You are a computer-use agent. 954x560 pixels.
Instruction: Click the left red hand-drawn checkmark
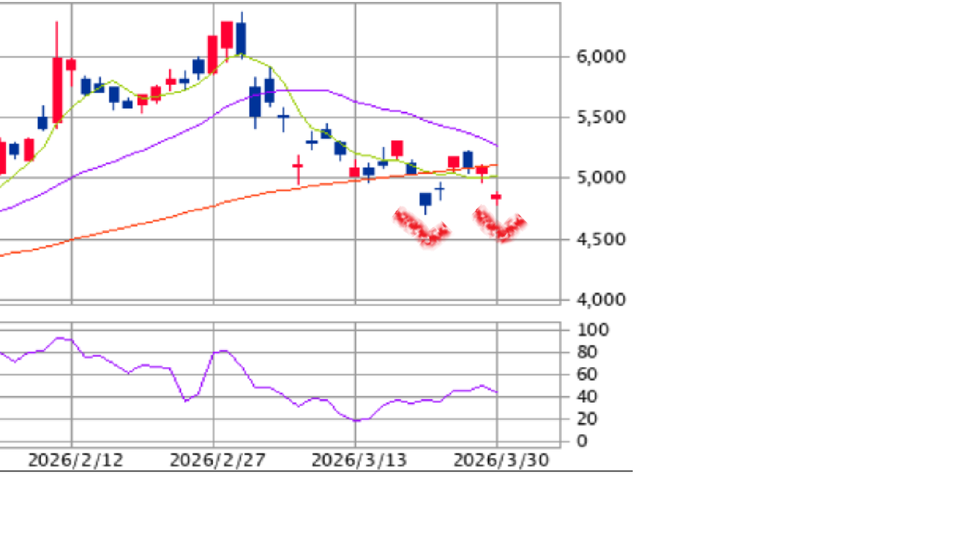click(423, 228)
